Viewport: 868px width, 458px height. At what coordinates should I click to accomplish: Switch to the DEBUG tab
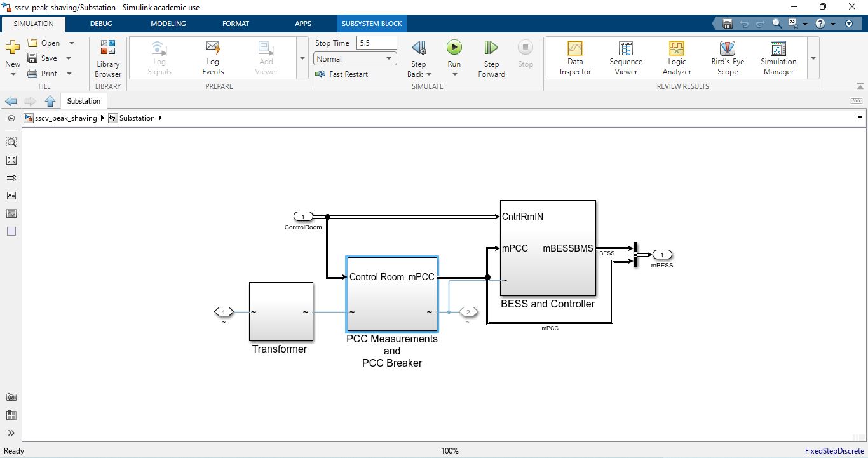tap(100, 24)
